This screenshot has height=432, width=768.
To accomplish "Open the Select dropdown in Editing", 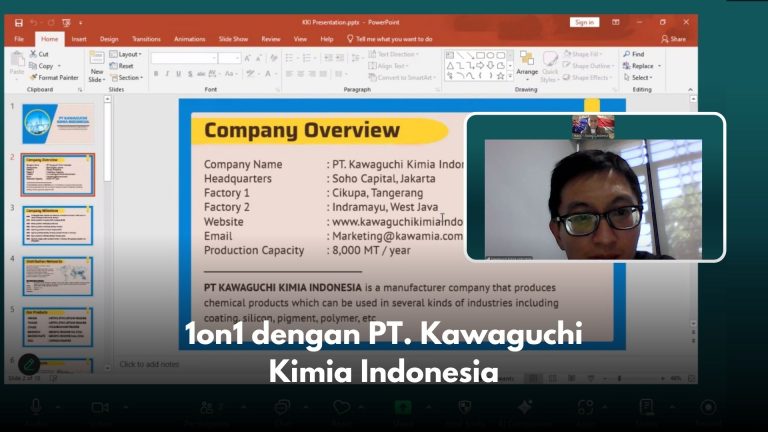I will tap(638, 77).
